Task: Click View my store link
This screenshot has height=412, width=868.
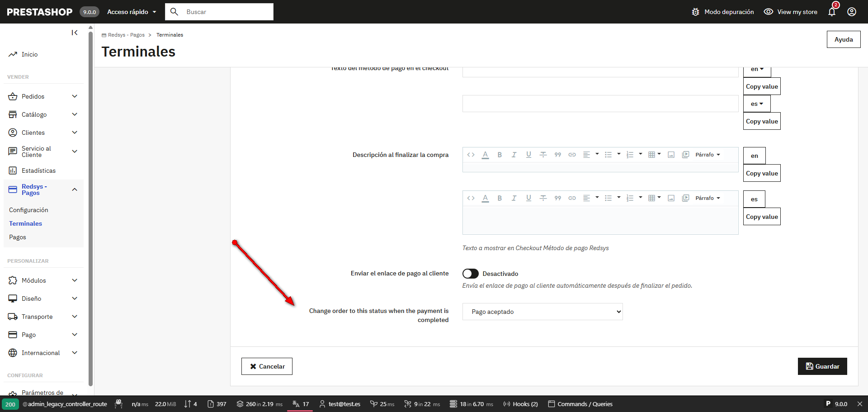Action: pos(791,12)
